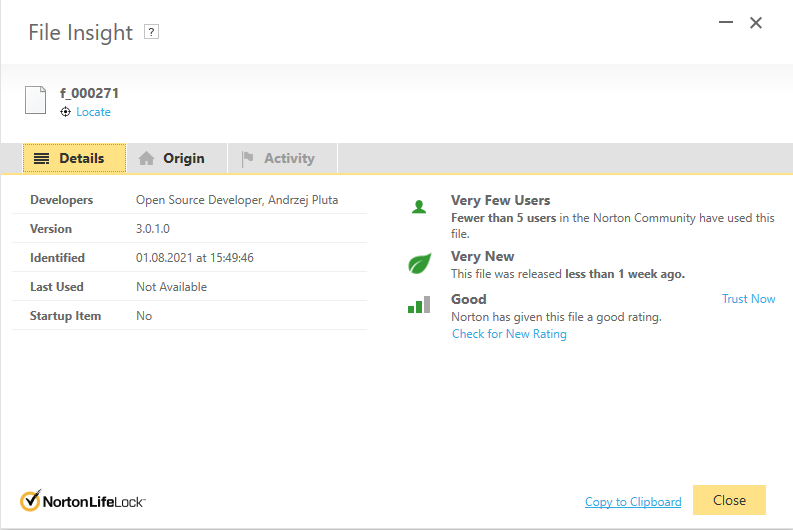
Task: Click the Startup Item value No
Action: tap(144, 316)
